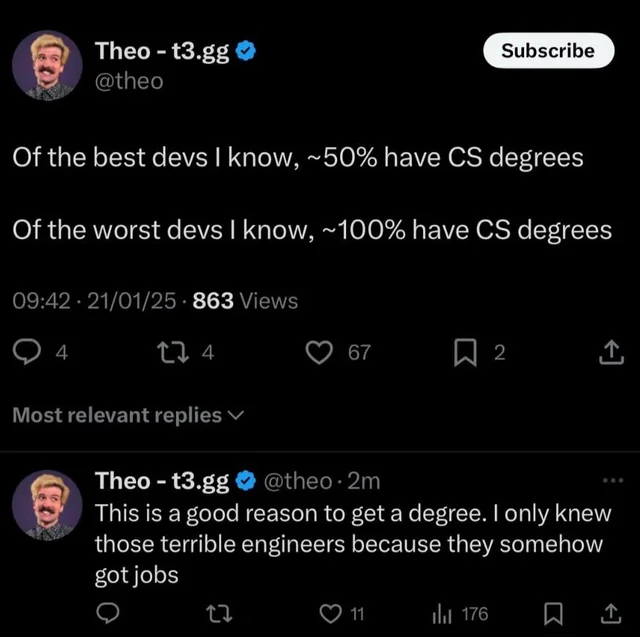
Task: Share the main tweet
Action: click(x=611, y=351)
